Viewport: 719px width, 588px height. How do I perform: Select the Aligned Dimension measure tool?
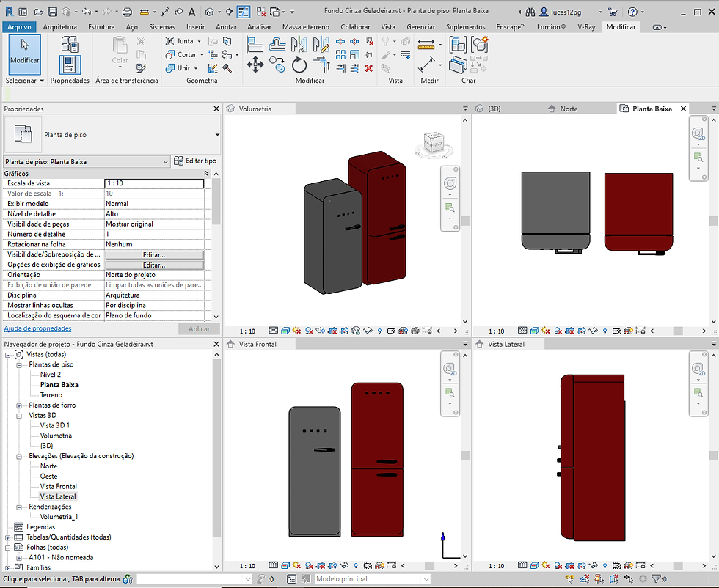tap(426, 65)
